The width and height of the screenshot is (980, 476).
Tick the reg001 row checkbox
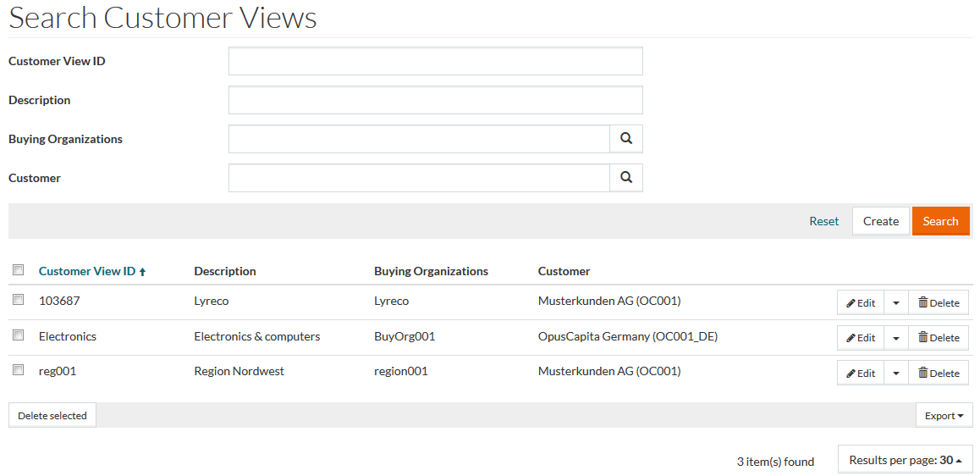pos(18,370)
